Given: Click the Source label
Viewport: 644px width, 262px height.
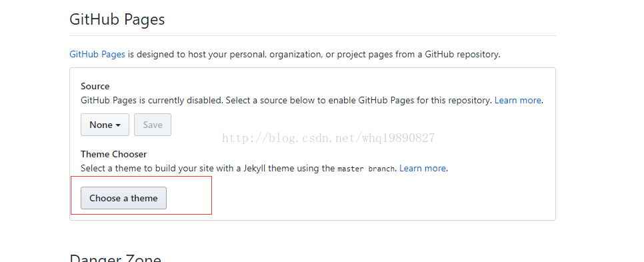Looking at the screenshot, I should [95, 86].
